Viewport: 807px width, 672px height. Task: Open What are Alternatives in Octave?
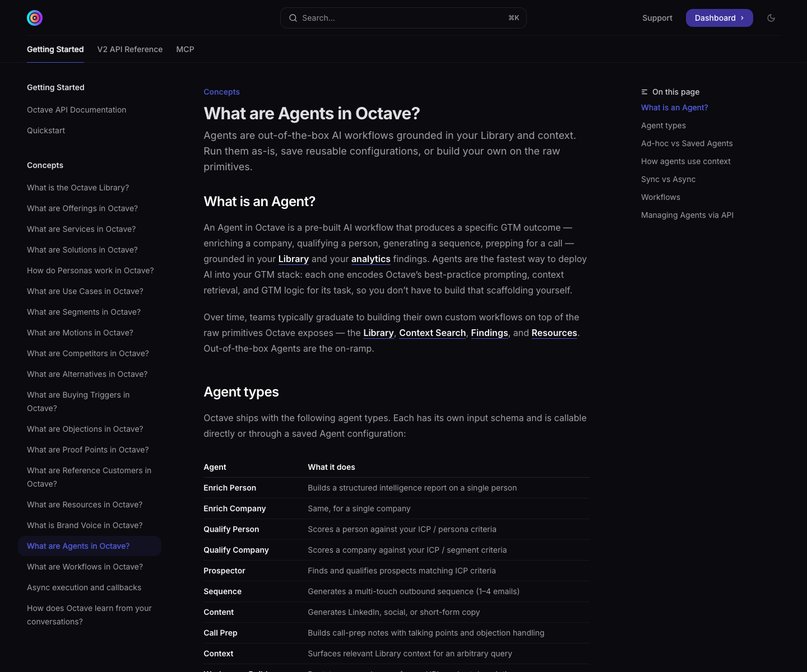click(x=87, y=374)
